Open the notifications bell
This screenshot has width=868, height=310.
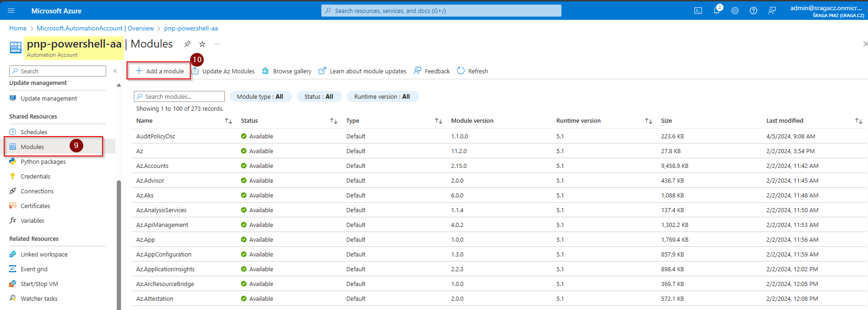coord(717,11)
